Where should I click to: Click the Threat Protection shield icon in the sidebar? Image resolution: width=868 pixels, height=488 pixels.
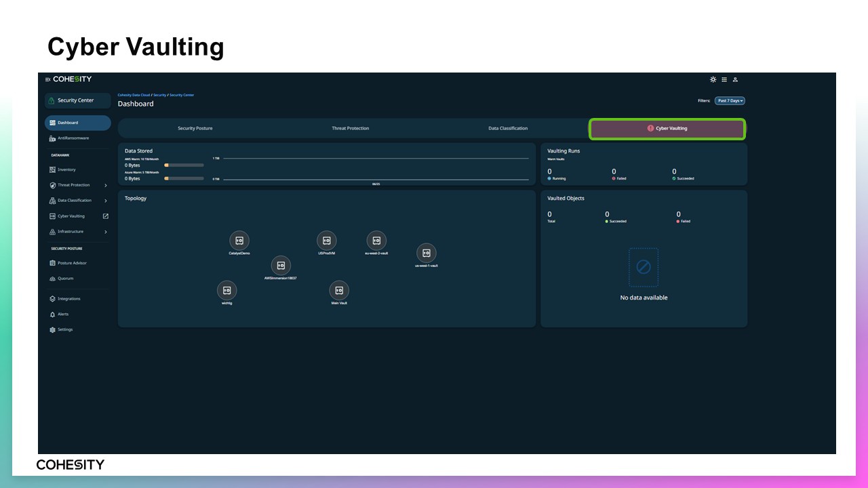click(x=52, y=185)
